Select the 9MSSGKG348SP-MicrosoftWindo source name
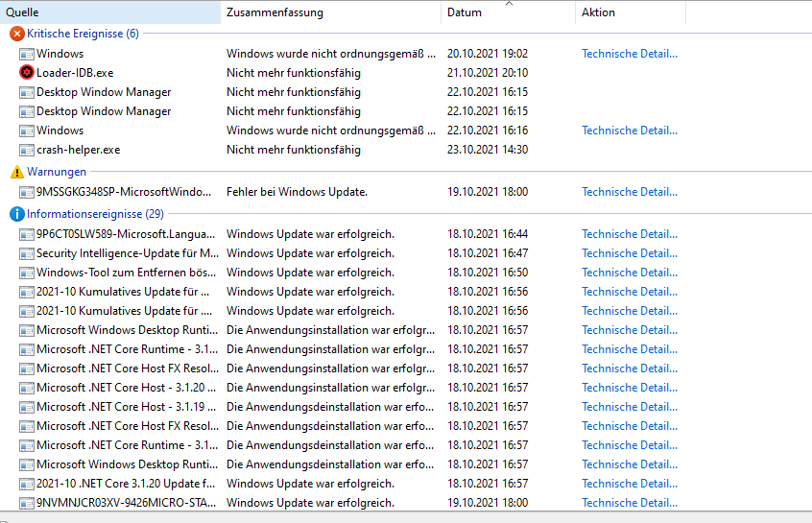812x523 pixels. (x=124, y=192)
